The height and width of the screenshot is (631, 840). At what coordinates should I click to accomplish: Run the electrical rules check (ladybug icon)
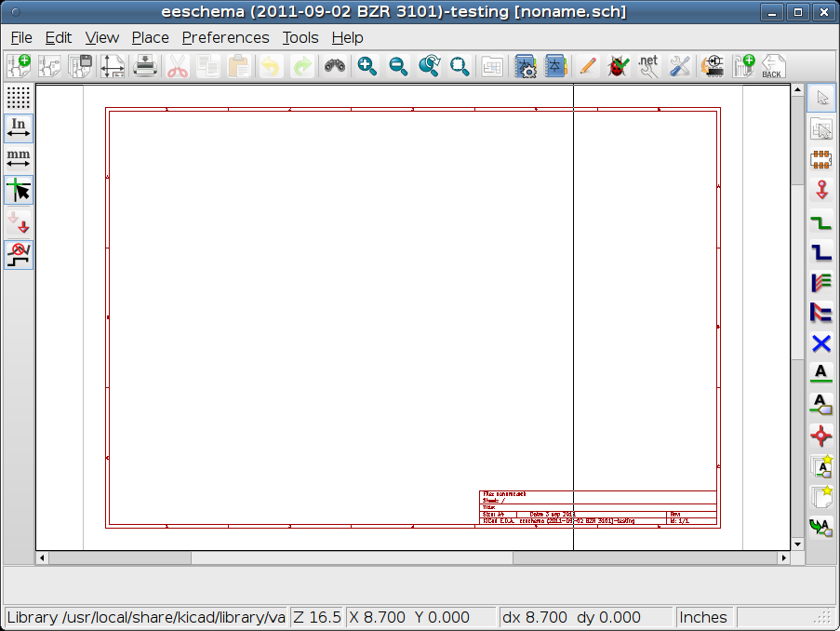618,66
